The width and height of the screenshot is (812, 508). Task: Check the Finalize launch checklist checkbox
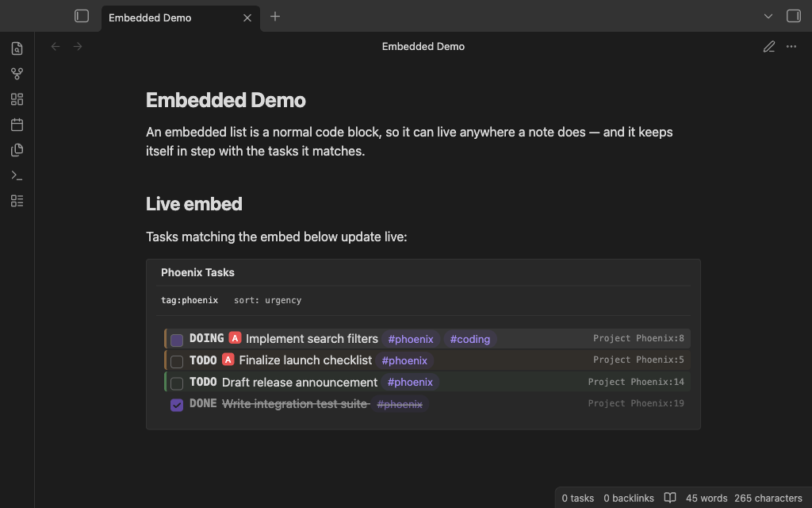[x=177, y=362]
